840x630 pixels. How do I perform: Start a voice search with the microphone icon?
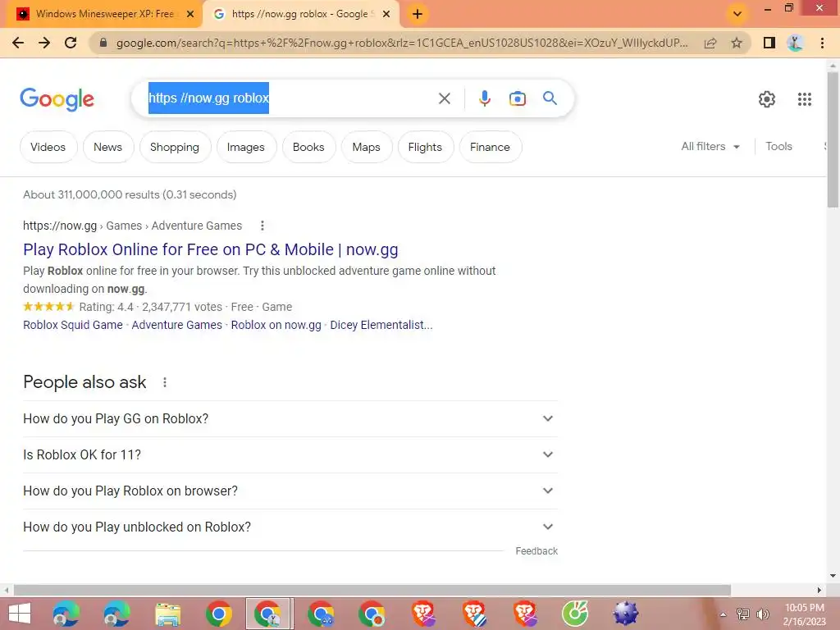coord(484,98)
